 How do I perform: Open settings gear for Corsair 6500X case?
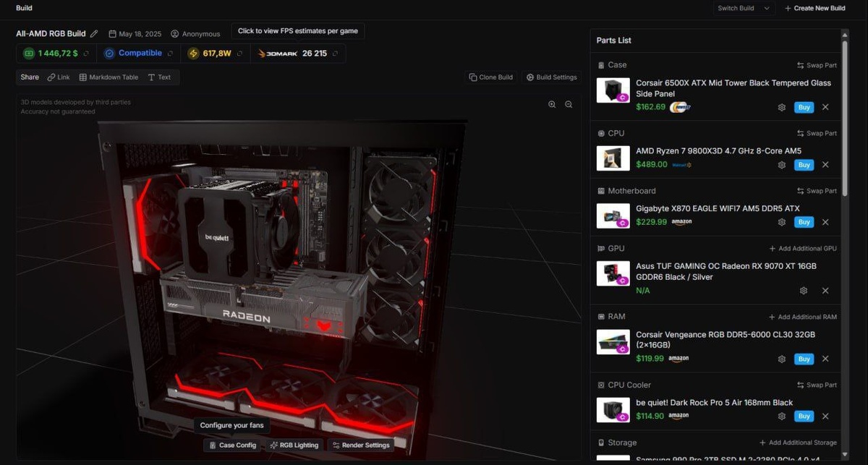[x=782, y=107]
